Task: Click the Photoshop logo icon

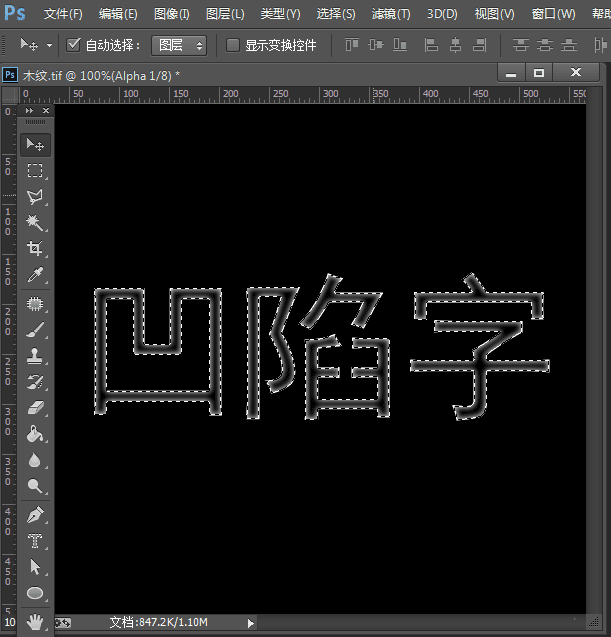Action: click(x=15, y=13)
